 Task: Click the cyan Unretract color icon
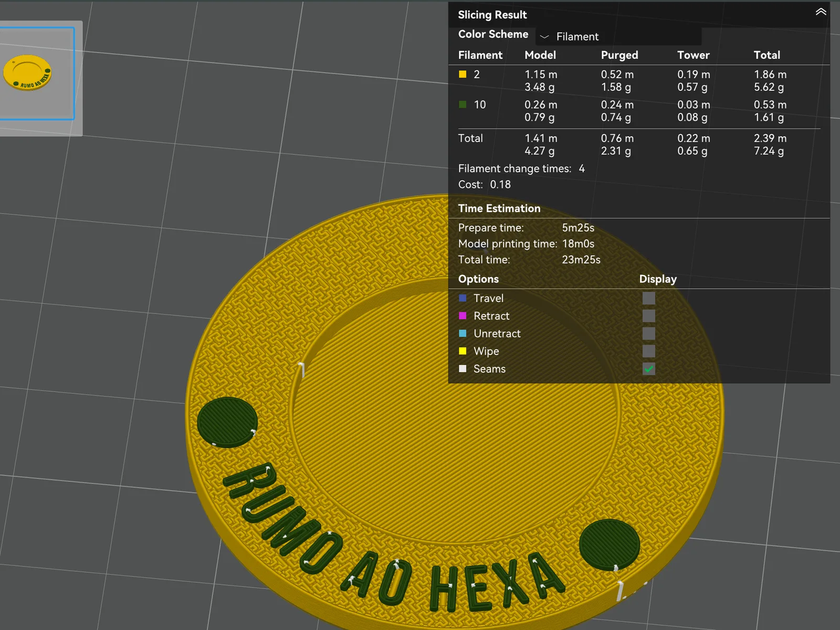click(463, 333)
